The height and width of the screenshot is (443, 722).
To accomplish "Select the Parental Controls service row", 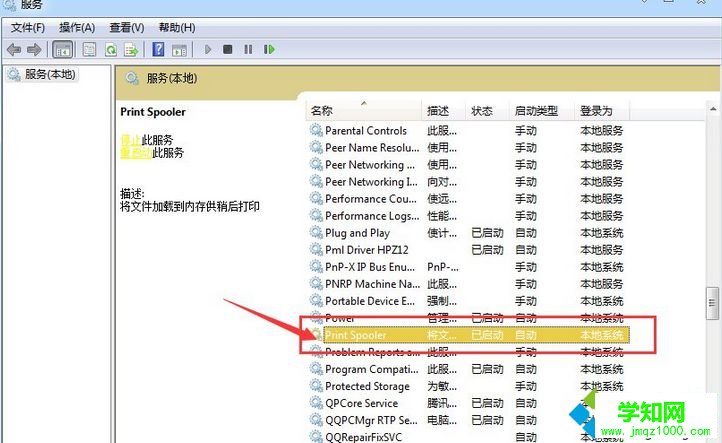I will (x=468, y=131).
